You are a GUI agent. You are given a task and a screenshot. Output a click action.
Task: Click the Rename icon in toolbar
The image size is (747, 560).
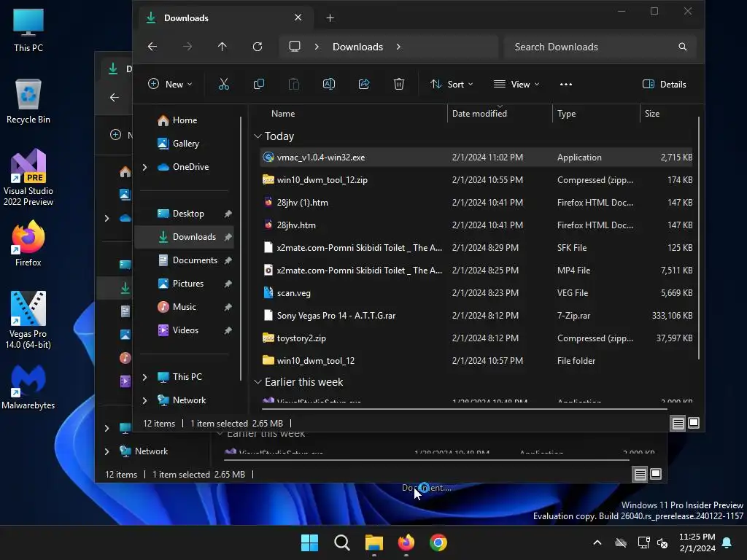(329, 85)
